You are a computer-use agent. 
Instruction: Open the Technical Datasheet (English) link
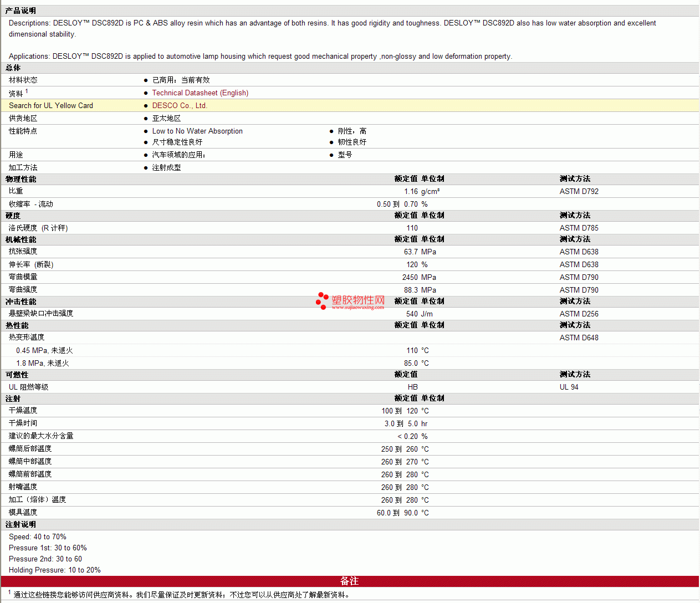[200, 93]
